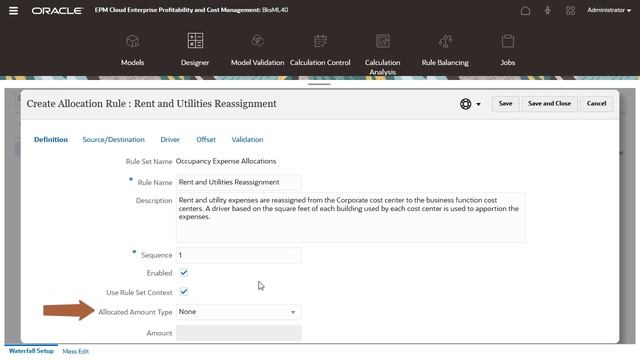
Task: Open the Designer icon
Action: tap(195, 41)
